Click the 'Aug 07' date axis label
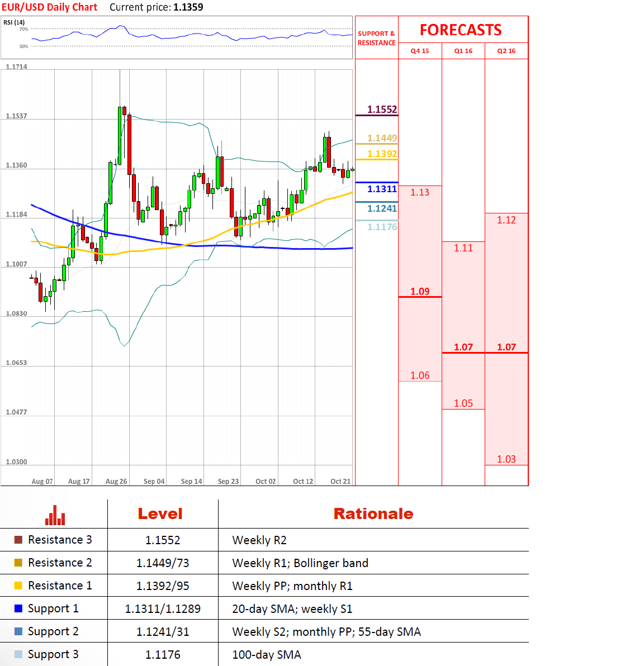The image size is (644, 666). point(42,481)
